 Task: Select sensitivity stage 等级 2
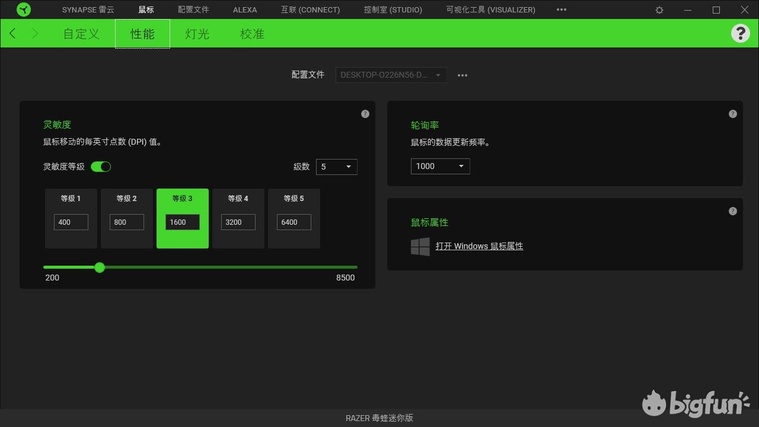pyautogui.click(x=127, y=218)
